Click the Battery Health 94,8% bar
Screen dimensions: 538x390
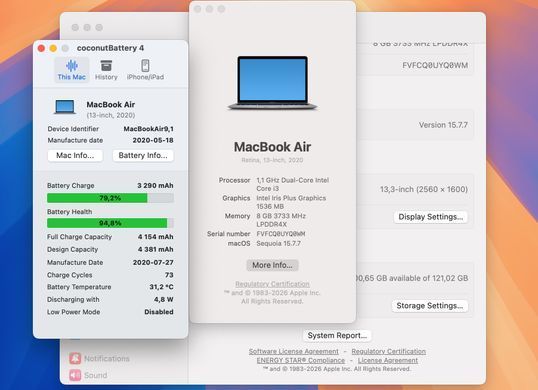coord(110,223)
